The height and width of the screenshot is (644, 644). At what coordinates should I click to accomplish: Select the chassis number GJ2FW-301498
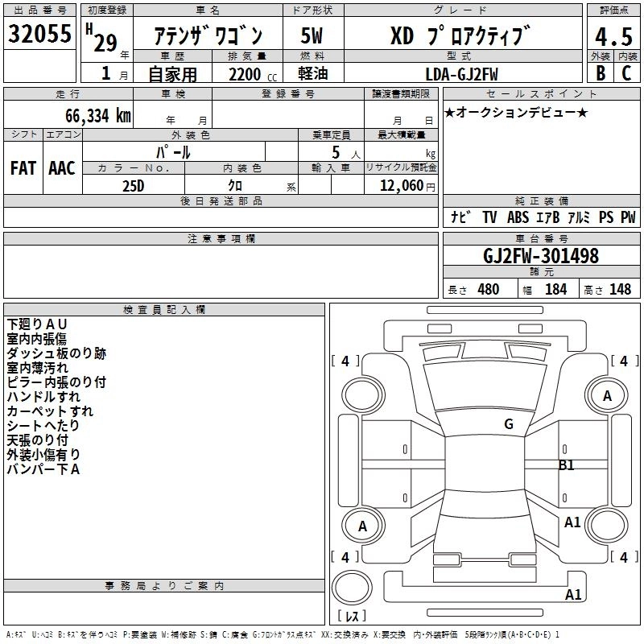pyautogui.click(x=541, y=256)
